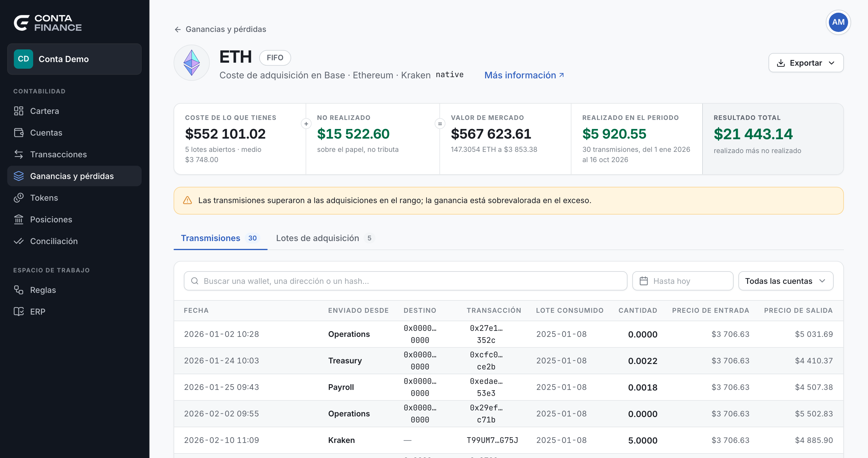Click the ETH token logo
This screenshot has height=458, width=868.
click(x=192, y=63)
